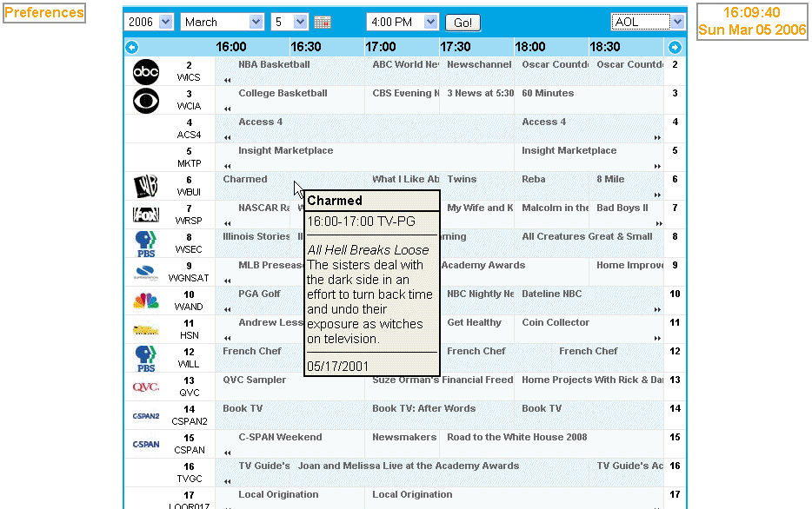Click channel 4 ACS4 label

[x=189, y=129]
